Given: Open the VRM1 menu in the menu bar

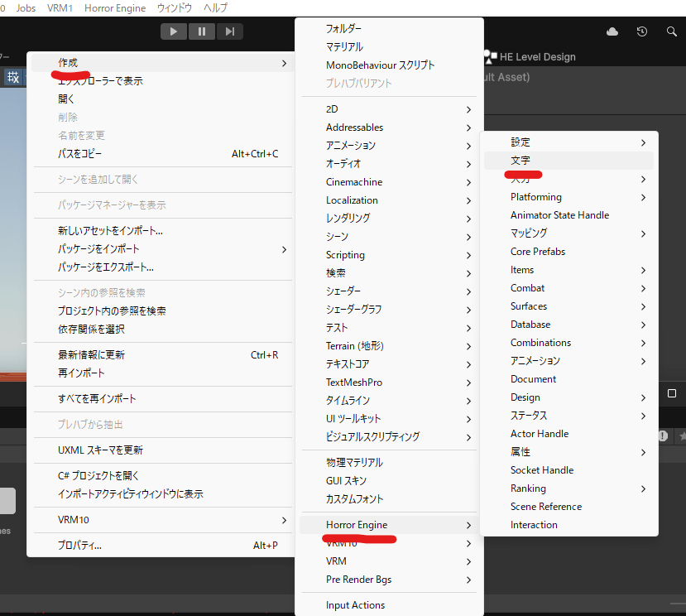Looking at the screenshot, I should click(x=60, y=8).
